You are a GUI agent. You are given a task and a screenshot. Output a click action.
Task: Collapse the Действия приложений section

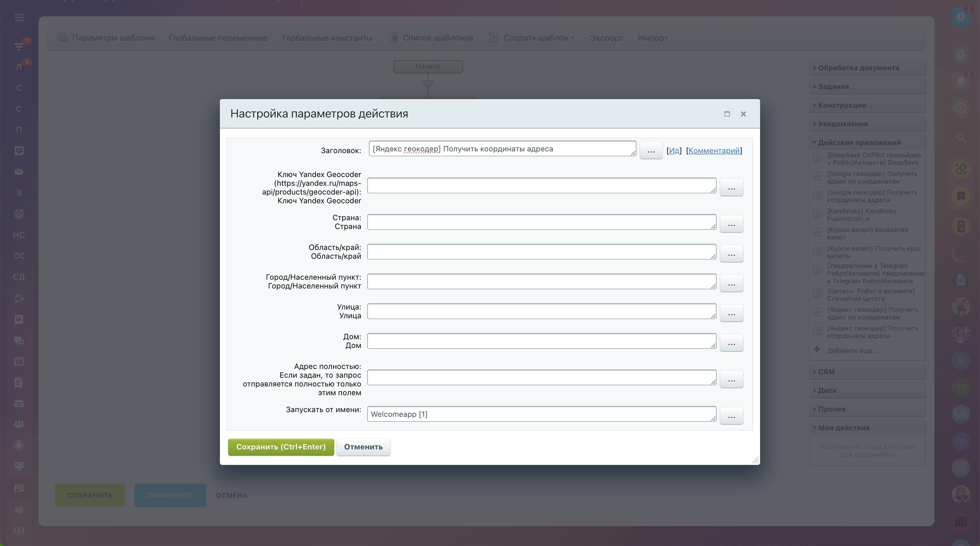point(859,143)
